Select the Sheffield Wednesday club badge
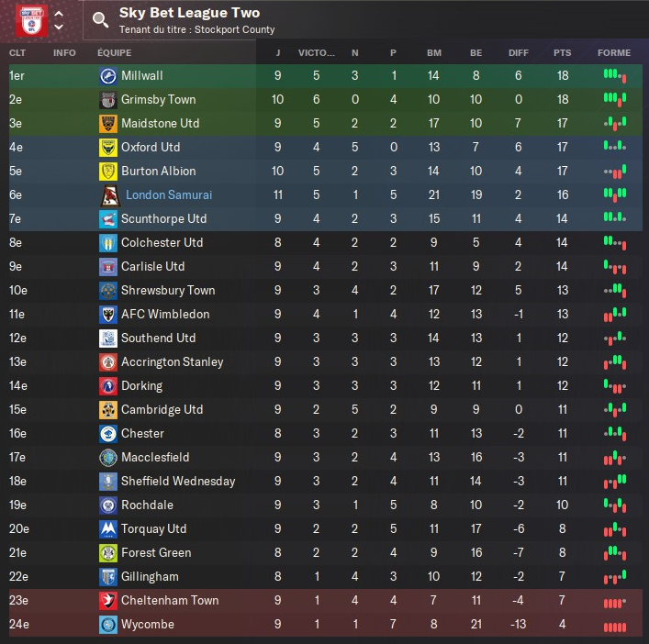Screen dimensions: 649x644 point(108,482)
